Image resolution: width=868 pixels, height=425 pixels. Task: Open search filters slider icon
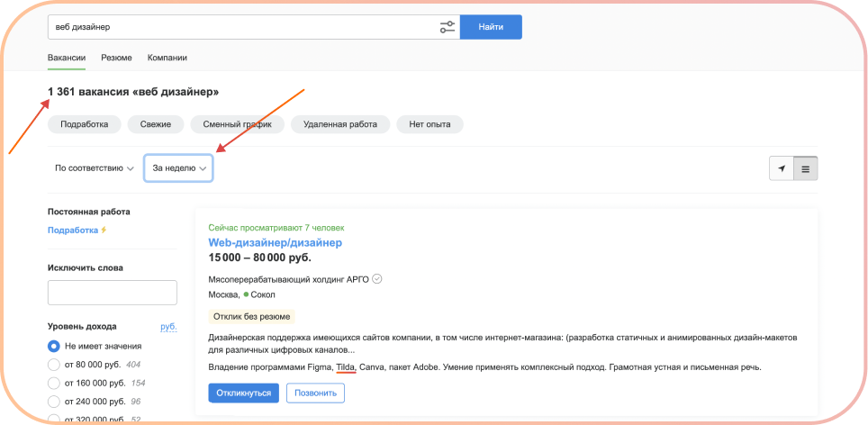tap(448, 27)
